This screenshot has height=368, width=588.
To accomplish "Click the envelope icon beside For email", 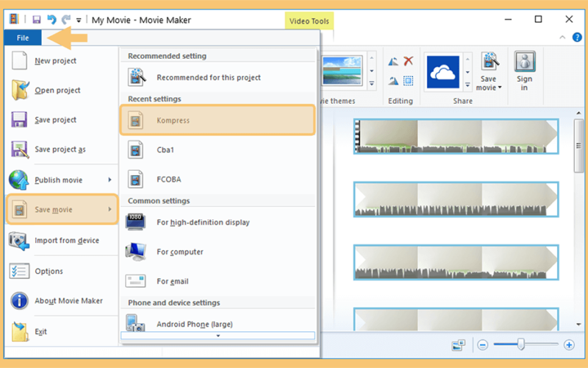I will point(135,280).
